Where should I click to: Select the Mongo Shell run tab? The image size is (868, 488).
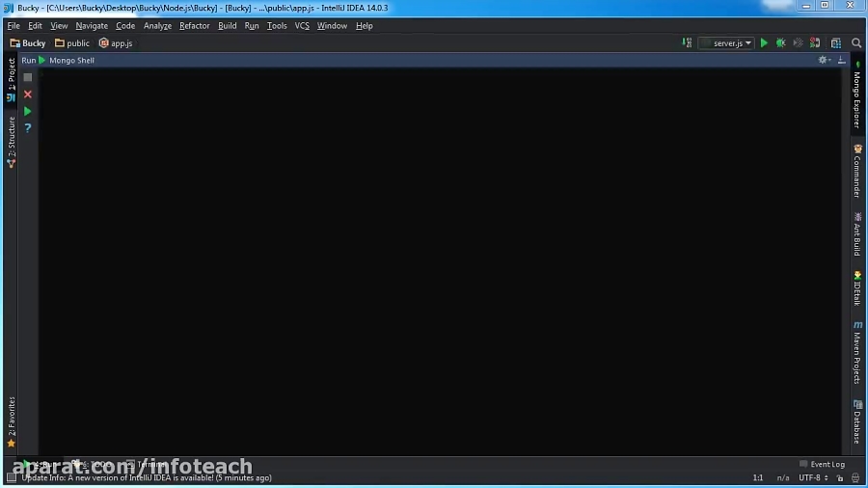coord(71,61)
